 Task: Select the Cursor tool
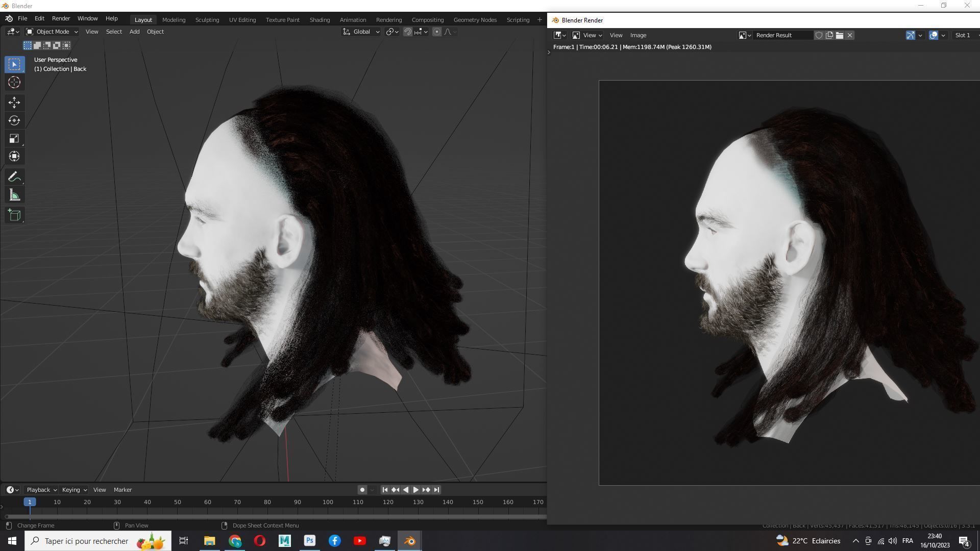coord(14,82)
